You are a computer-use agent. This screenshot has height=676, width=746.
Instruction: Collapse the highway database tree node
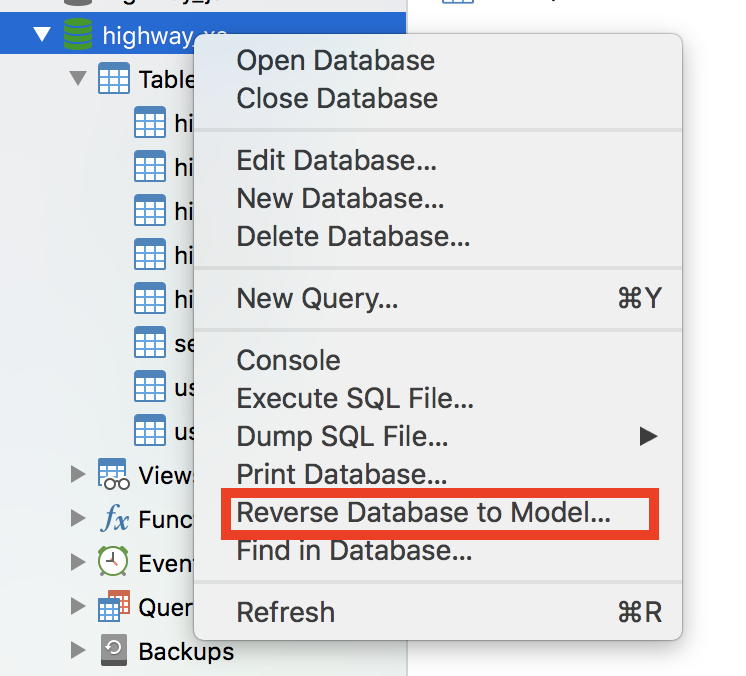[x=41, y=36]
